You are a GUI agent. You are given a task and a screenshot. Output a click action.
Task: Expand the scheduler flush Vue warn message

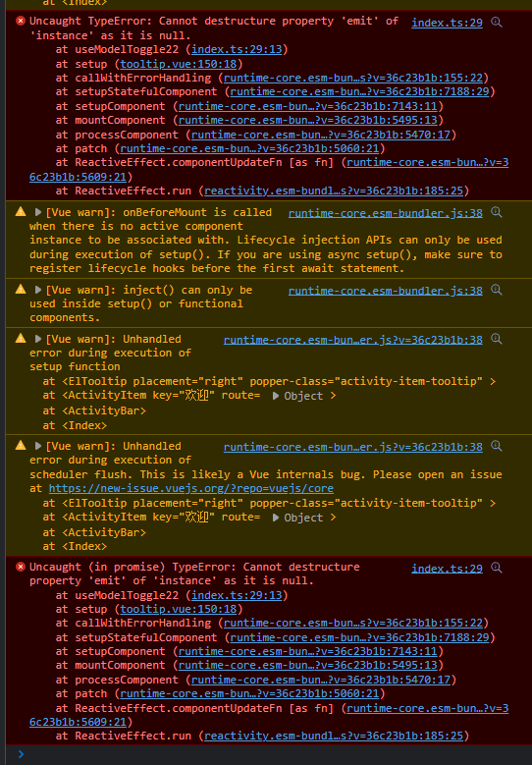(38, 446)
